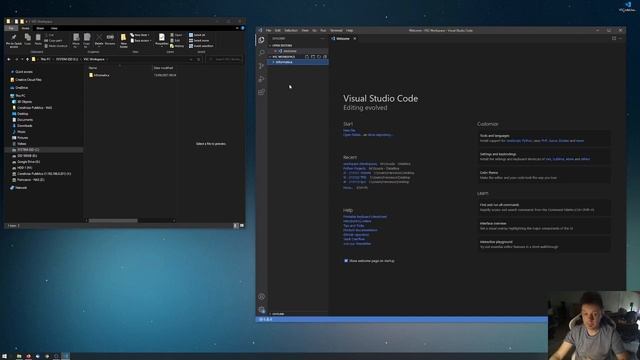The image size is (640, 360).
Task: Open Source Control view in VS Code activity bar
Action: [262, 66]
